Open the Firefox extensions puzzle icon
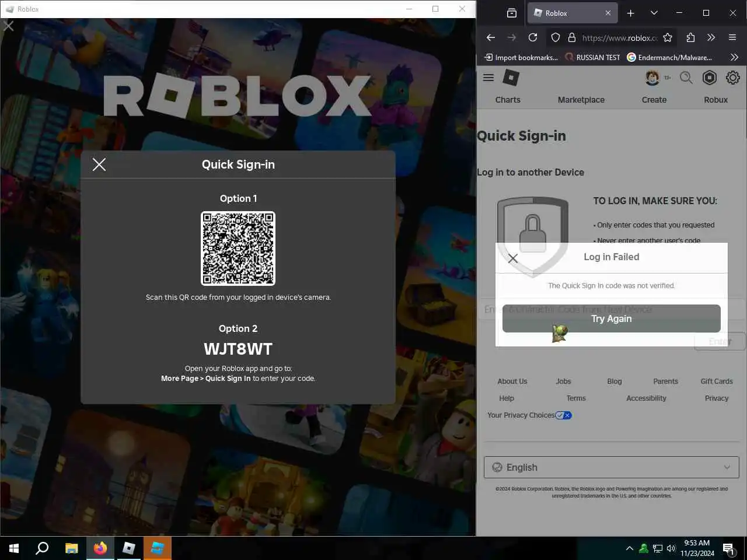Viewport: 747px width, 560px height. click(690, 37)
